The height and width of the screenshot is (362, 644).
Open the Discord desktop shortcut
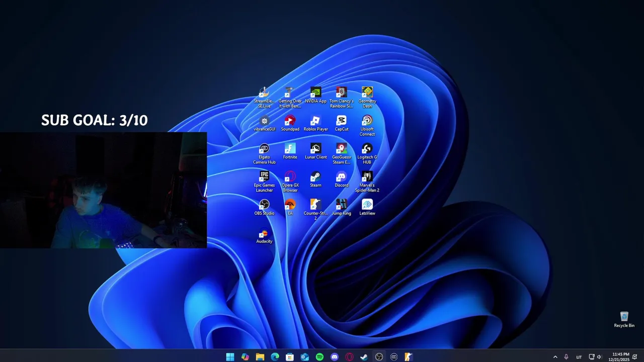click(x=341, y=180)
